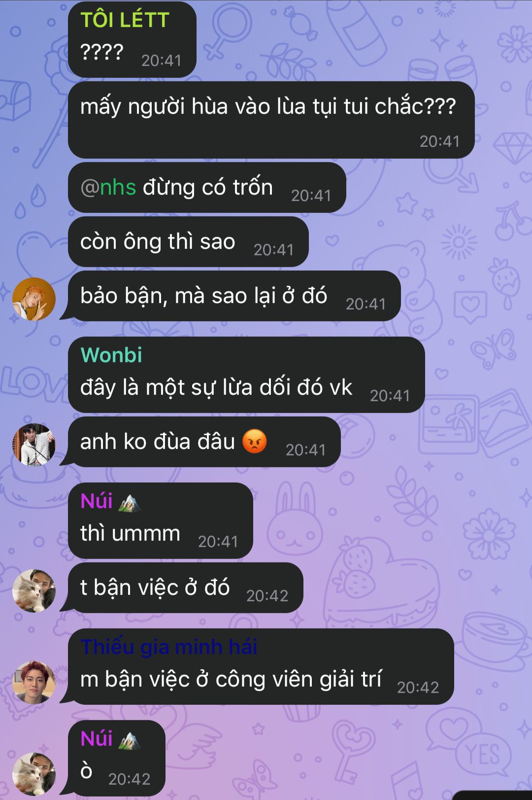This screenshot has height=800, width=532.
Task: Tap the sender name Thiếu gia minh hải
Action: pos(169,647)
